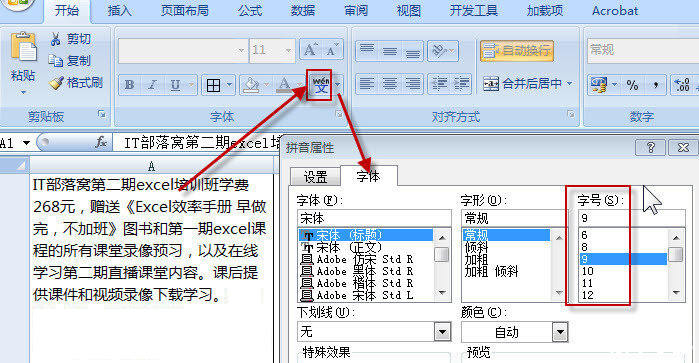Open the font size 11 dropdown

(x=288, y=50)
